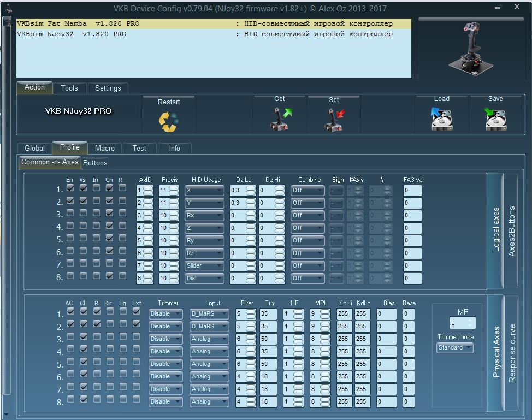Switch to the Global tab
Screen dimensions: 532x420
coord(34,148)
